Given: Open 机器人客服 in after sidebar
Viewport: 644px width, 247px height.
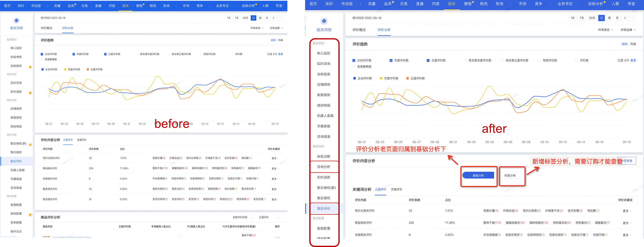Looking at the screenshot, I should pyautogui.click(x=325, y=116).
